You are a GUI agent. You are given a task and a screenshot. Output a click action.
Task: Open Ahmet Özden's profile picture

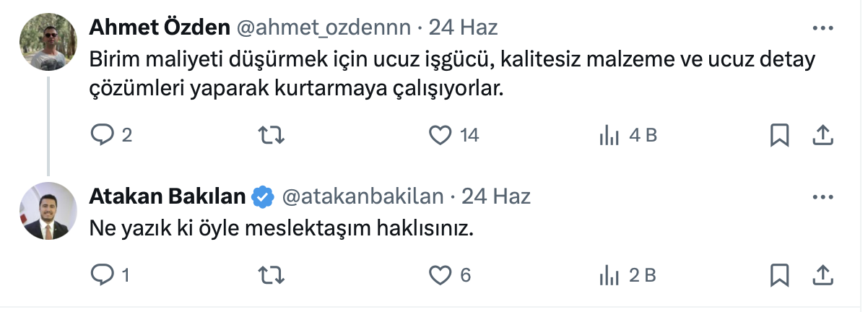coord(48,41)
